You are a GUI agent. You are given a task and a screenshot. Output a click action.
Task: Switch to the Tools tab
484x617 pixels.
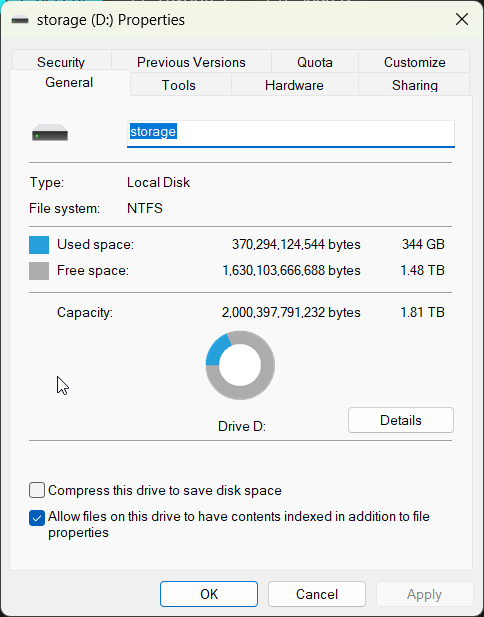tap(179, 85)
